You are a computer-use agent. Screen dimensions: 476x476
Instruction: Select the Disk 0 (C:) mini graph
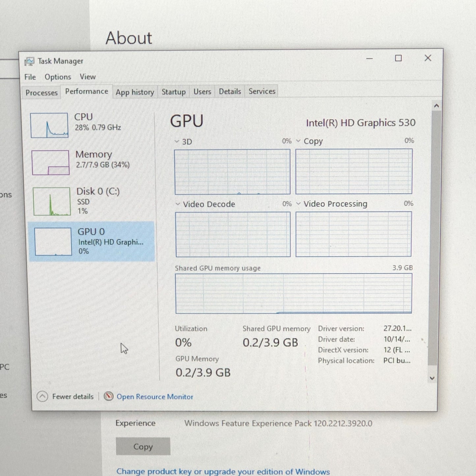[x=52, y=201]
